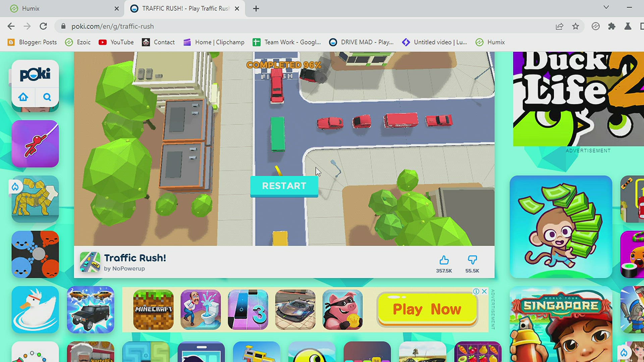Dislike the game with the thumbs-down icon
Screen dimensions: 644x362
[472, 260]
